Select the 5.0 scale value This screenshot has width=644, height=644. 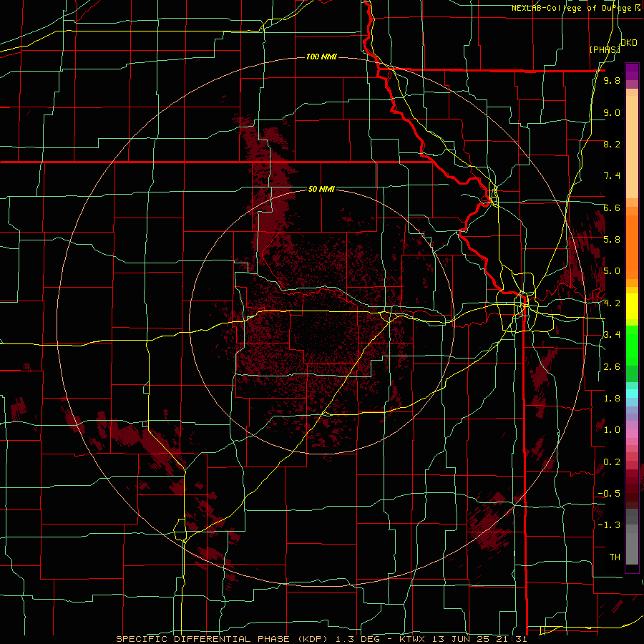(612, 271)
